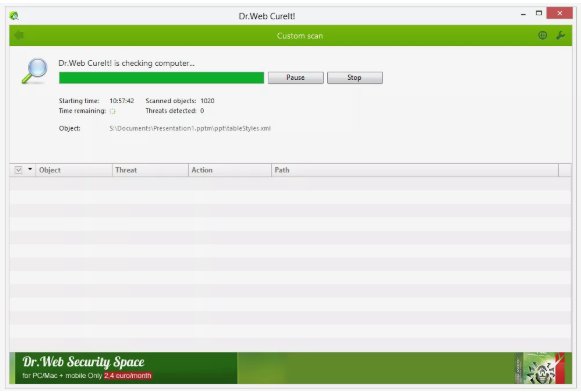
Task: Click the 2.4 euro/month price label
Action: point(128,376)
